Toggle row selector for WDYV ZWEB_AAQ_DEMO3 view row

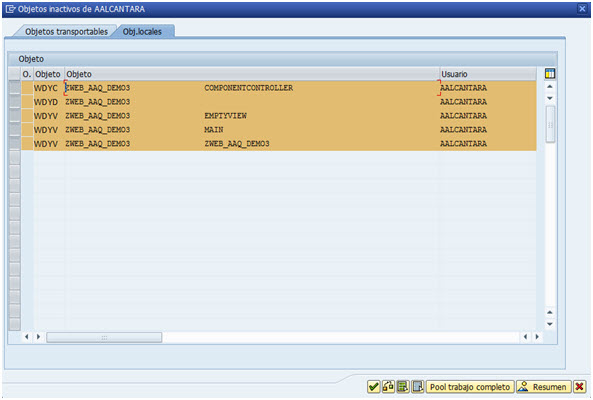pos(15,144)
